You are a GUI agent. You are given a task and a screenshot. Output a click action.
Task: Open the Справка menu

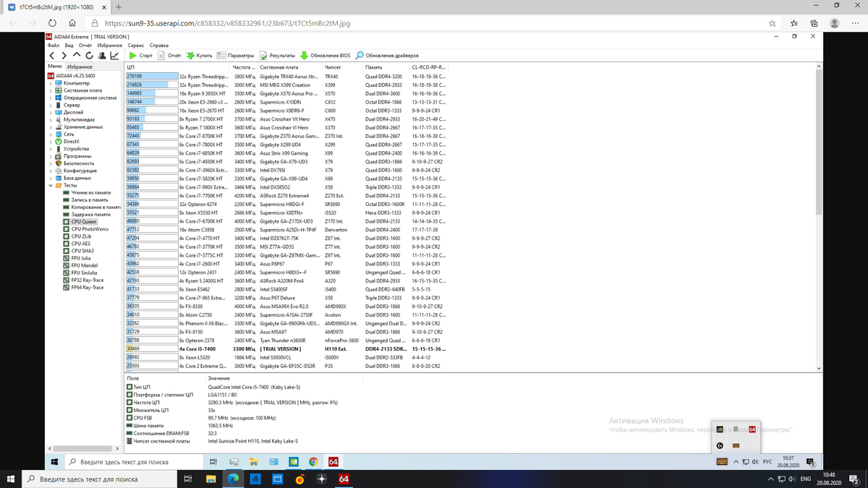159,46
